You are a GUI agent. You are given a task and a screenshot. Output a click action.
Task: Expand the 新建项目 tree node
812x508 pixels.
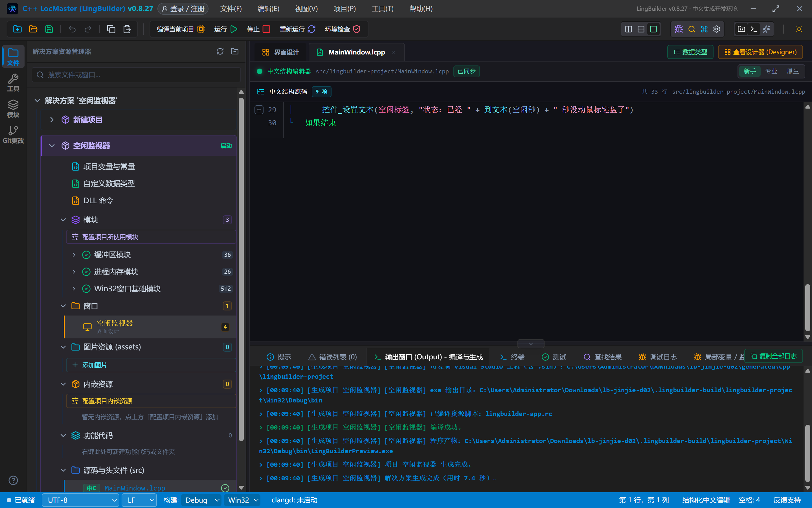52,120
